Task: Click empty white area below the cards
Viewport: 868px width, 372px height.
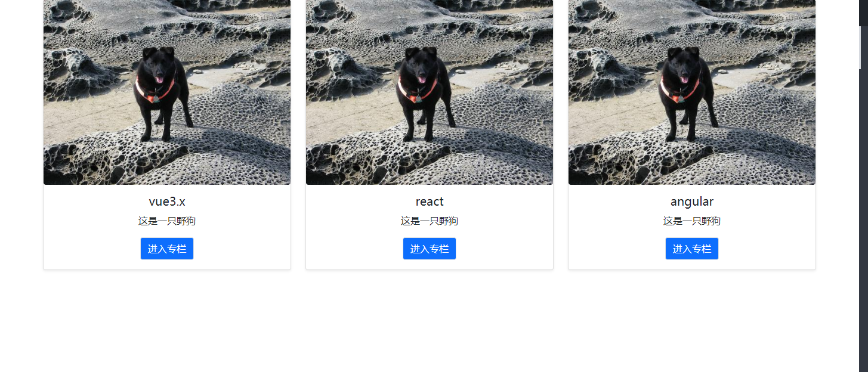Action: coord(430,322)
